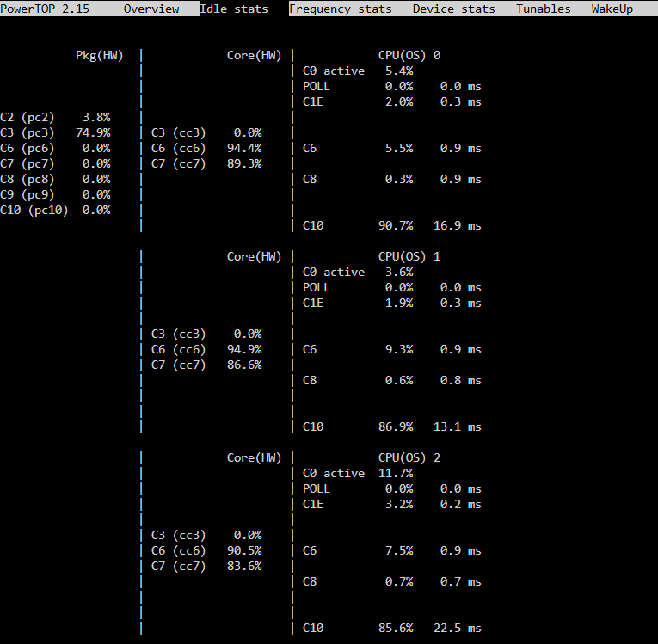Click the 9.3% C6 value
This screenshot has width=658, height=644.
[x=399, y=349]
